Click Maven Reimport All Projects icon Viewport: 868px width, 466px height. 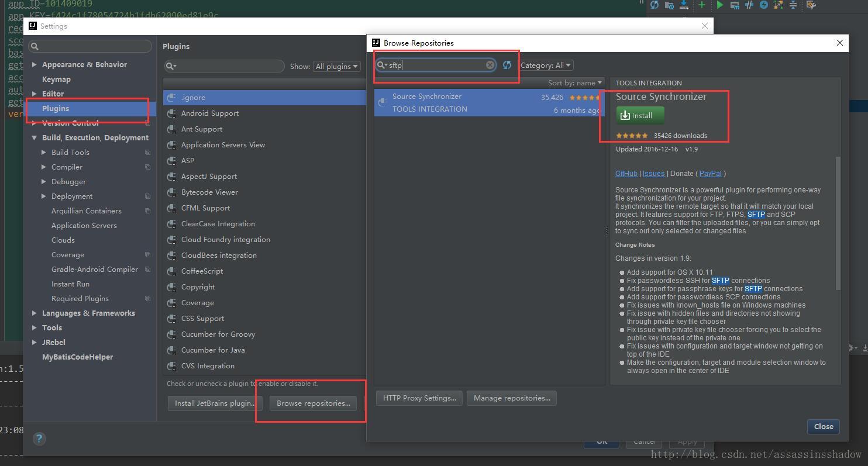click(654, 5)
